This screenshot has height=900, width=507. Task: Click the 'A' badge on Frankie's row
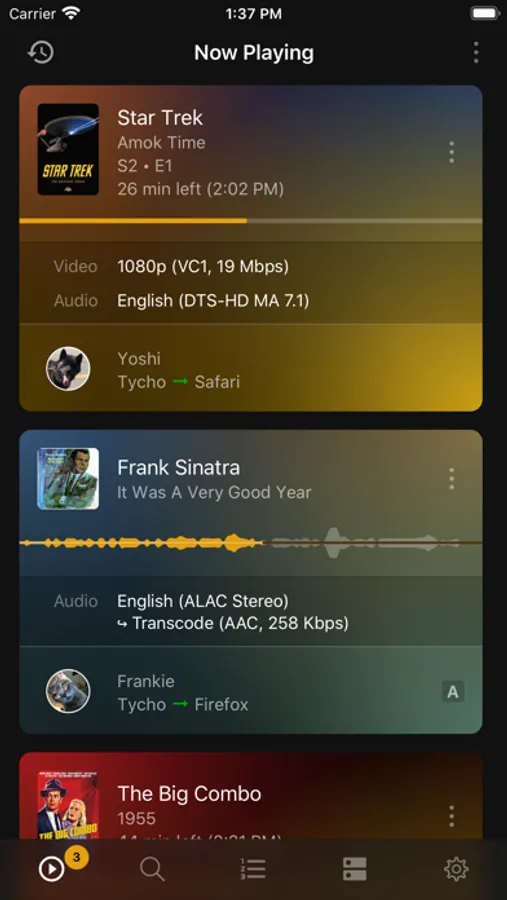(453, 692)
